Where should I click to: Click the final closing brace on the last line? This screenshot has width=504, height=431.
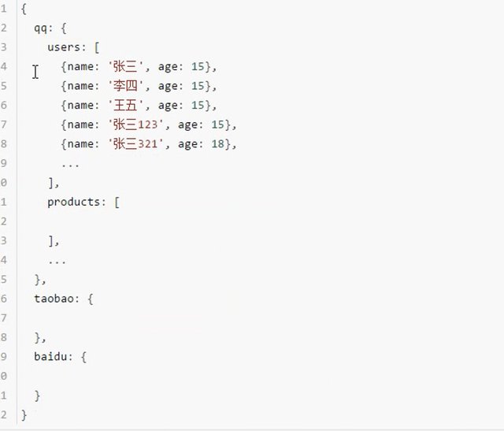[24, 414]
